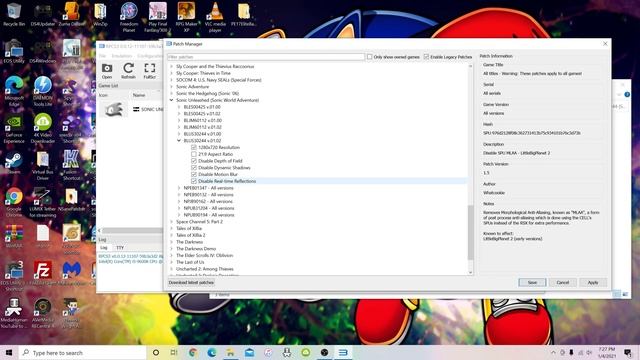Open EOS Utility desktop shortcut

point(14,51)
